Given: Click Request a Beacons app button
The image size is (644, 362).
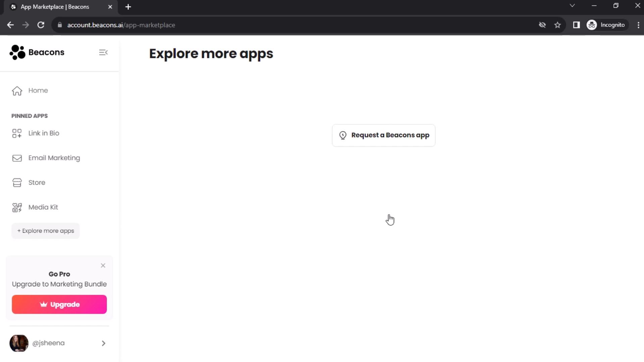Looking at the screenshot, I should [383, 135].
